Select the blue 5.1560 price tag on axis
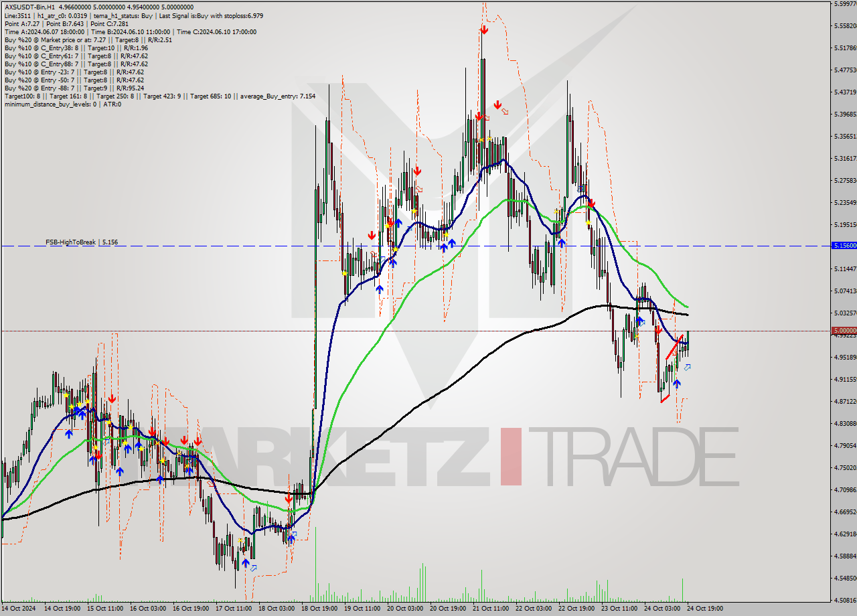The image size is (857, 616). [x=844, y=246]
